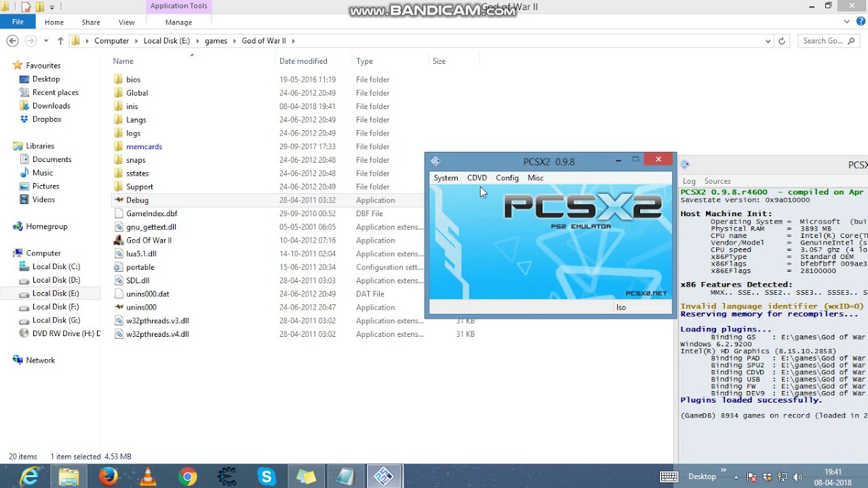Viewport: 868px width, 488px height.
Task: Expand breadcrumb arrow after games
Action: [x=235, y=41]
